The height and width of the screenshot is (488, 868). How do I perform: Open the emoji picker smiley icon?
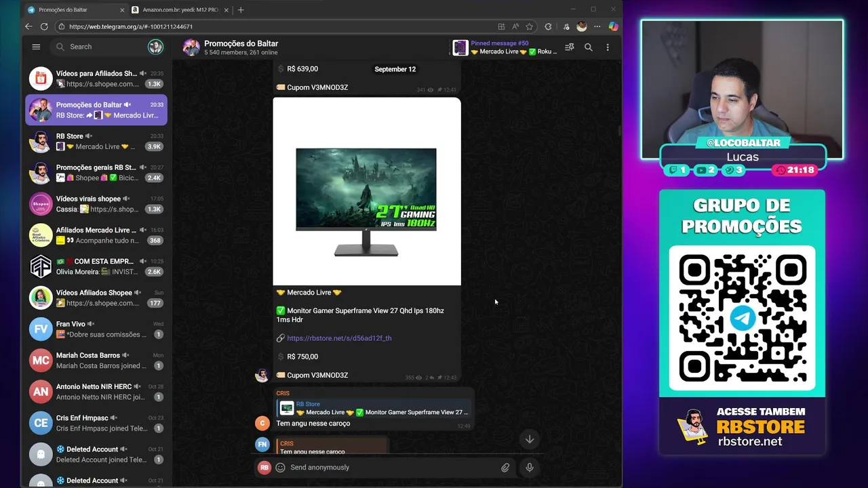pyautogui.click(x=280, y=468)
